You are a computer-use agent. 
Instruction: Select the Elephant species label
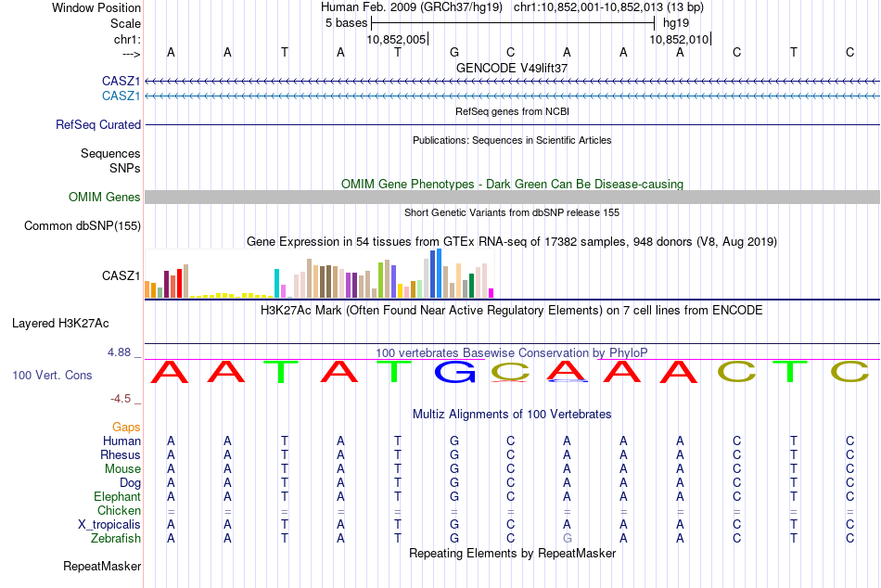click(117, 497)
